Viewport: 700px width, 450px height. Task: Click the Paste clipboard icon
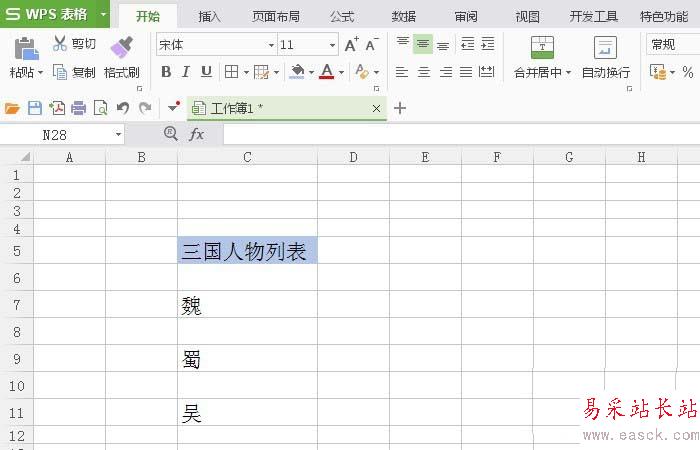tap(26, 49)
